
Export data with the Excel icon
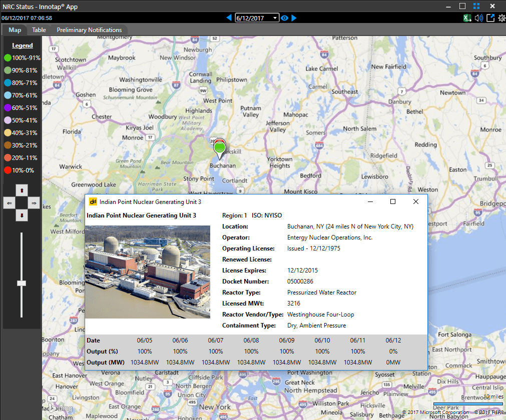[467, 18]
